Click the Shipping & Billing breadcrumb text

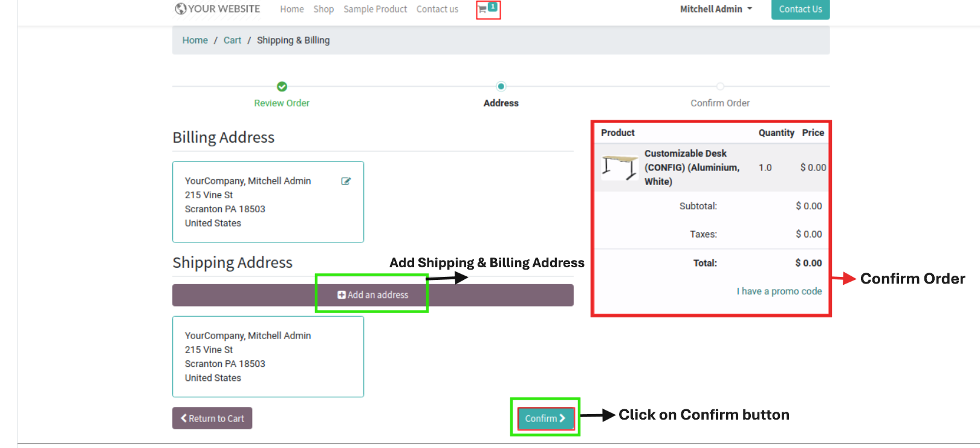tap(293, 40)
